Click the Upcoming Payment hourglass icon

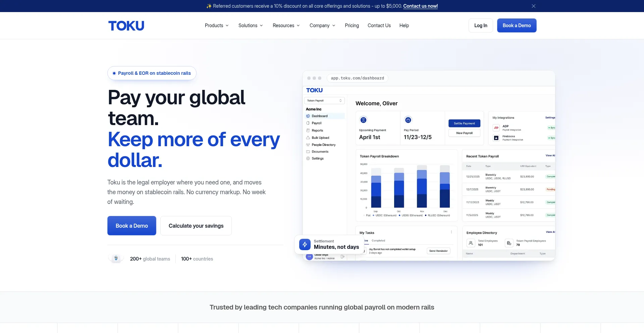click(x=363, y=120)
